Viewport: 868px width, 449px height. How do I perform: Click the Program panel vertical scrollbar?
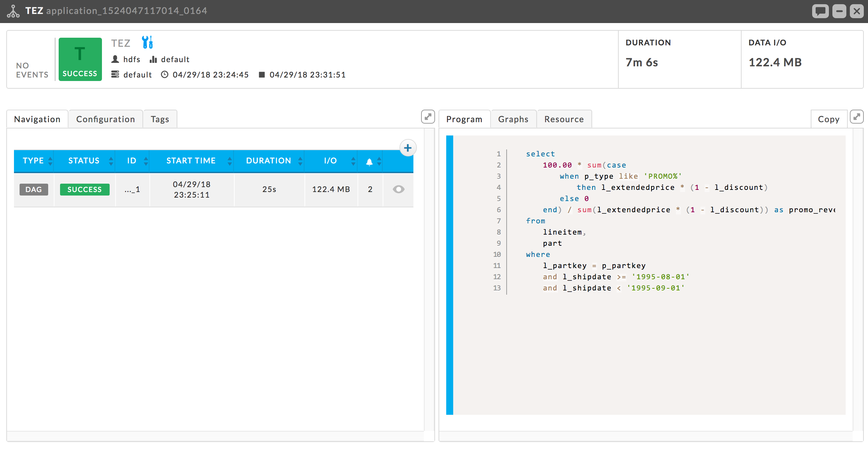pyautogui.click(x=858, y=279)
